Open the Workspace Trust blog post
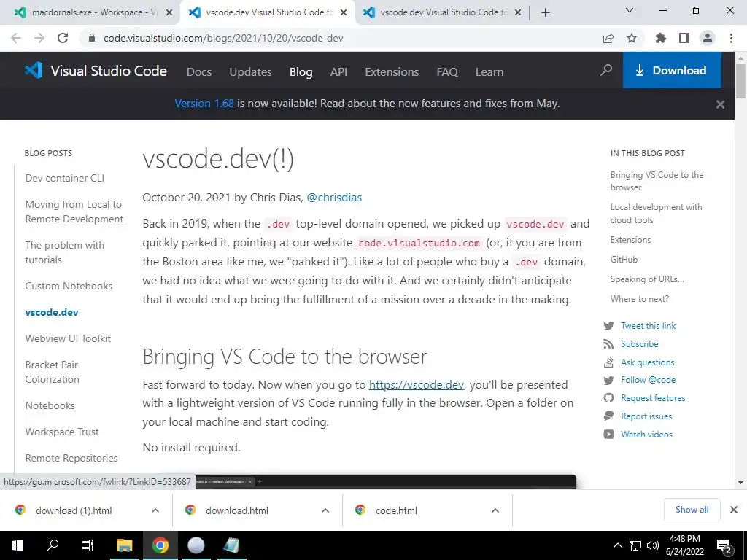This screenshot has width=747, height=560. 62,432
